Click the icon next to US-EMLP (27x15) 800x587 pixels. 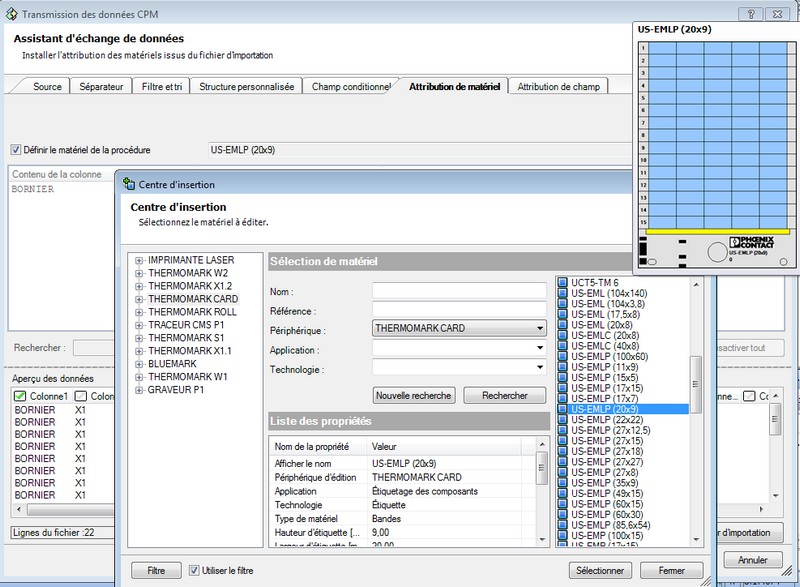coord(562,441)
